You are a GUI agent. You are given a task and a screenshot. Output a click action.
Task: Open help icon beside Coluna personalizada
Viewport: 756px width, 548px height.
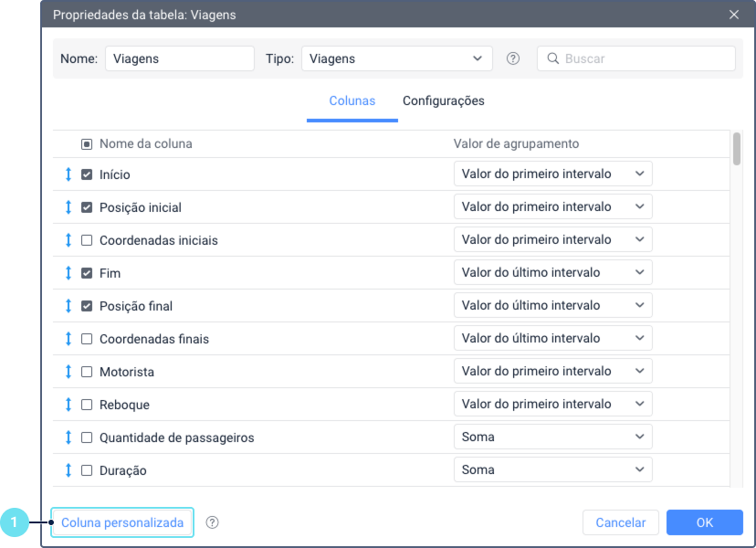212,522
